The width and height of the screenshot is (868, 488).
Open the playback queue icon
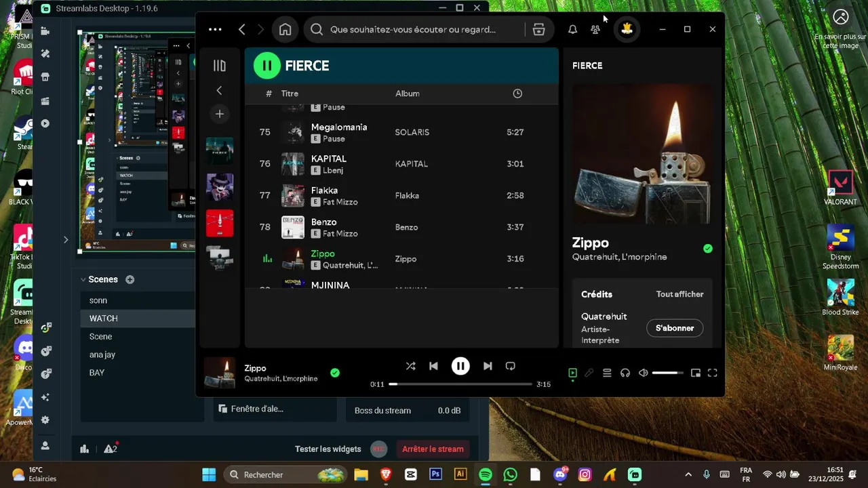click(607, 373)
